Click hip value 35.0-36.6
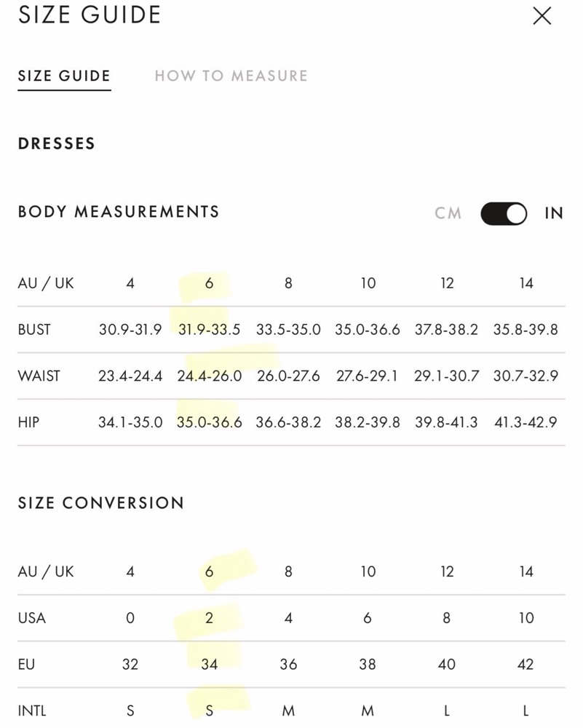The height and width of the screenshot is (728, 583). 210,422
